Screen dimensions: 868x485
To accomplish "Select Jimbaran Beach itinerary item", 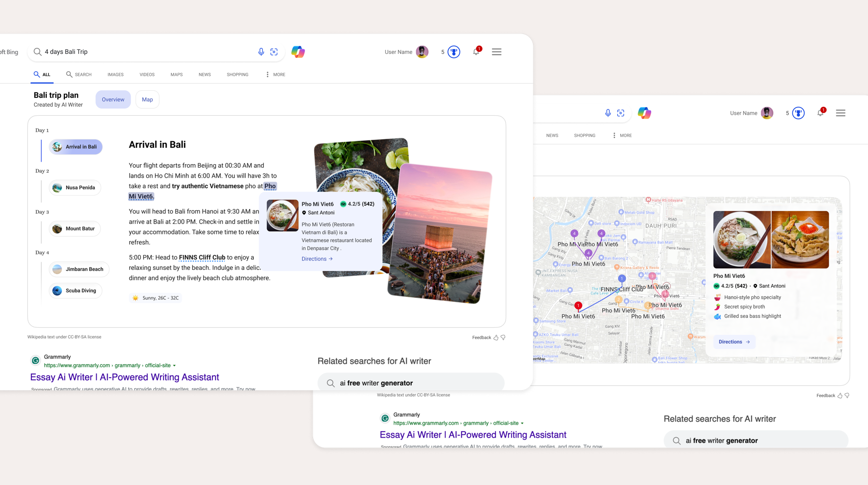I will [x=79, y=269].
